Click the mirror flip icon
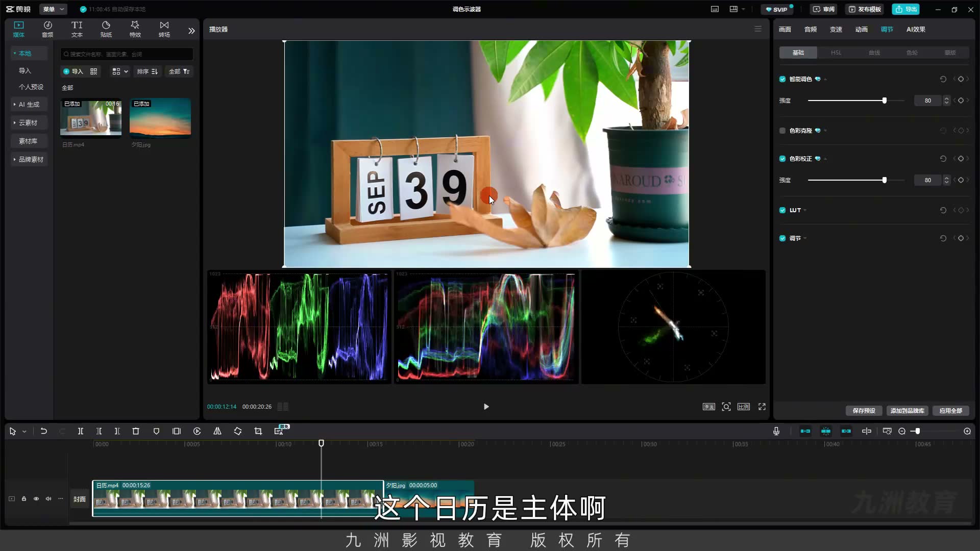The width and height of the screenshot is (980, 551). coord(217,431)
